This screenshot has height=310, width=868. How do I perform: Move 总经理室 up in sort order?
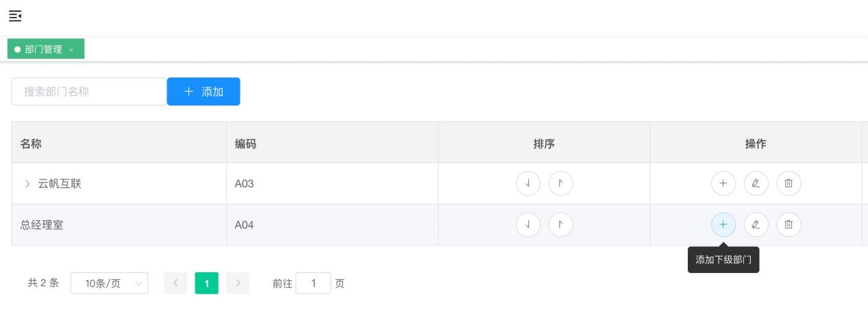point(560,224)
